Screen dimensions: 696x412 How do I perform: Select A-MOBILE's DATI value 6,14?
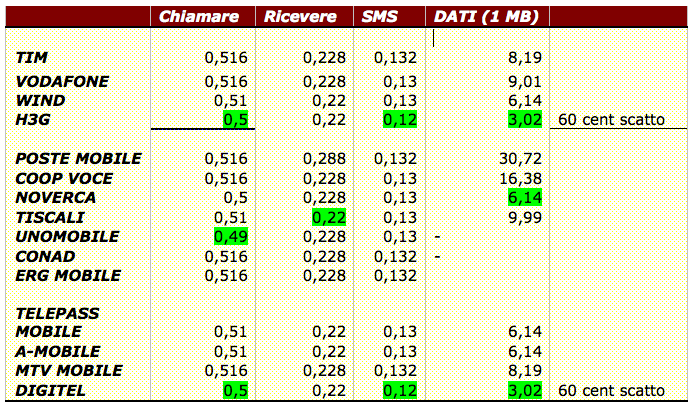pyautogui.click(x=525, y=352)
